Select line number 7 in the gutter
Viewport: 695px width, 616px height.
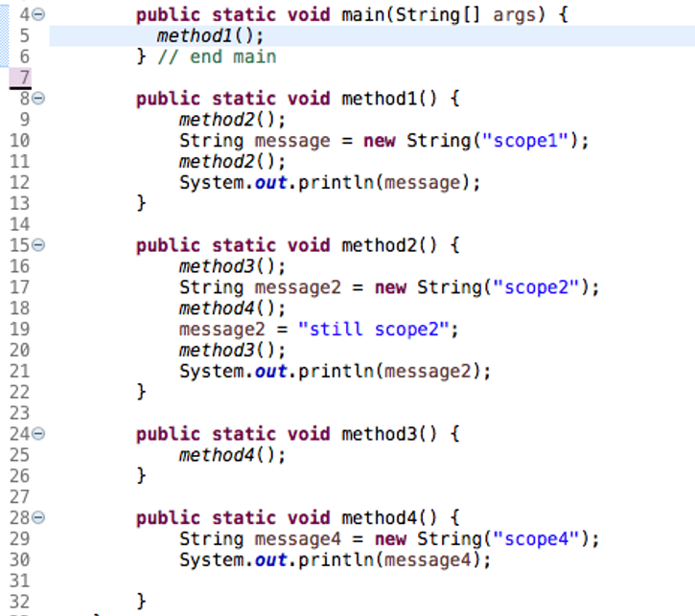24,78
